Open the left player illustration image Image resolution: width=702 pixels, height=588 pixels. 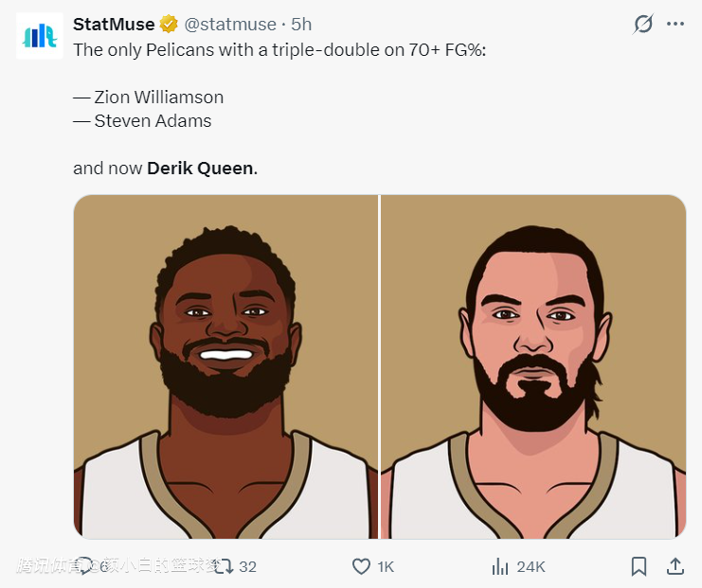pos(225,366)
